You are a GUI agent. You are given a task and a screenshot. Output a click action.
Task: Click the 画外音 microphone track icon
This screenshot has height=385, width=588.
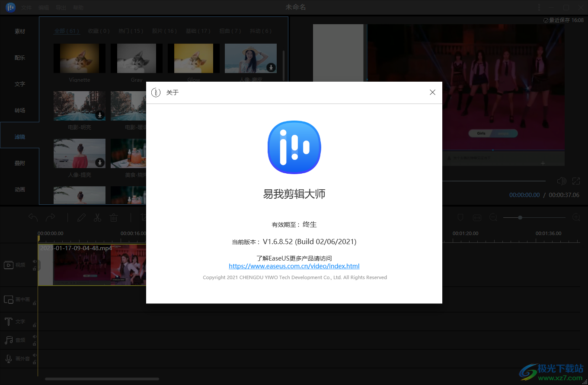[9, 359]
